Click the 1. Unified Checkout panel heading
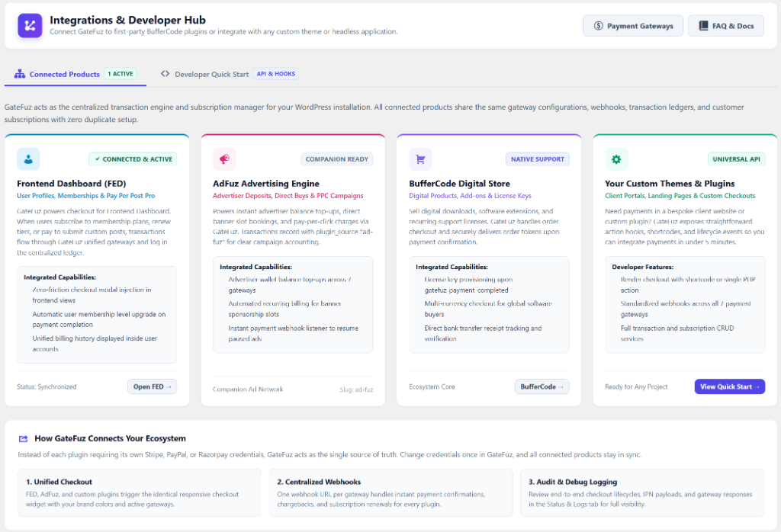 pyautogui.click(x=59, y=482)
